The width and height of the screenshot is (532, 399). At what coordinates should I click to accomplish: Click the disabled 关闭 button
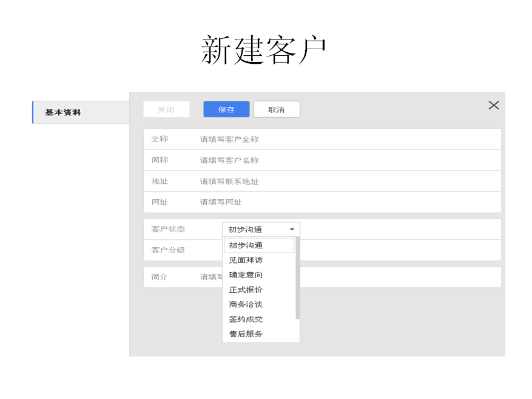pos(166,109)
